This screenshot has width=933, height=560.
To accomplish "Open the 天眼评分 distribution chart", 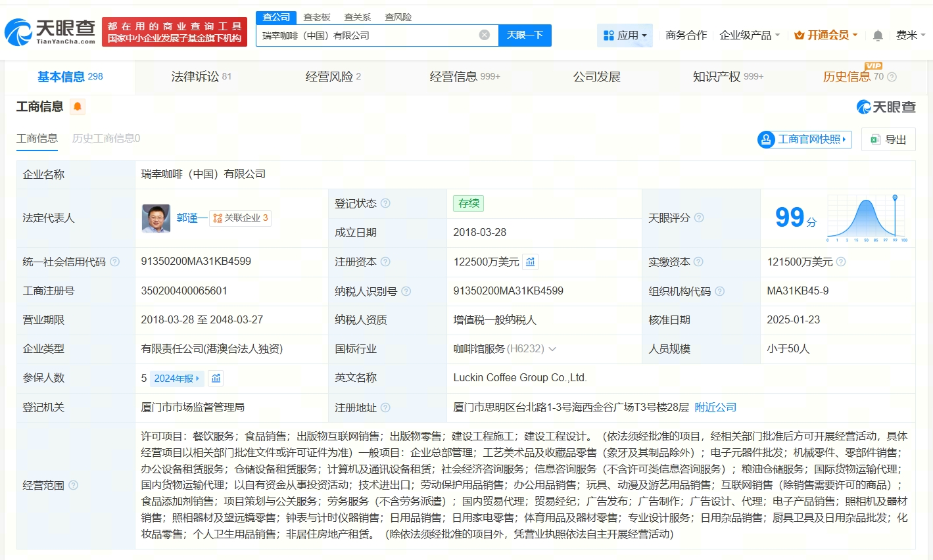I will (x=867, y=218).
